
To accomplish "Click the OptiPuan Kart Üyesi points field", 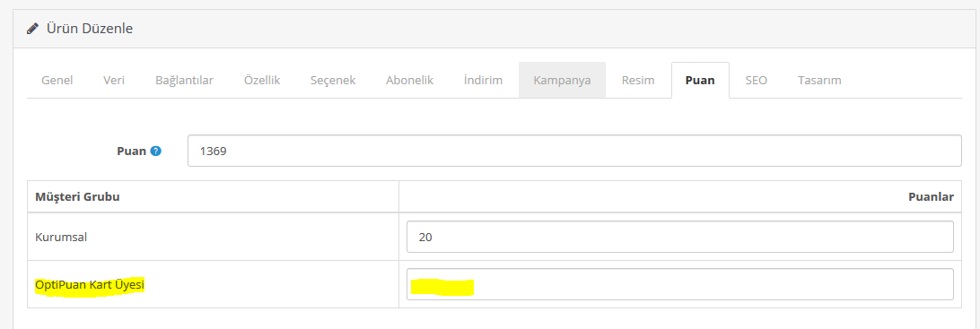I will click(x=680, y=284).
